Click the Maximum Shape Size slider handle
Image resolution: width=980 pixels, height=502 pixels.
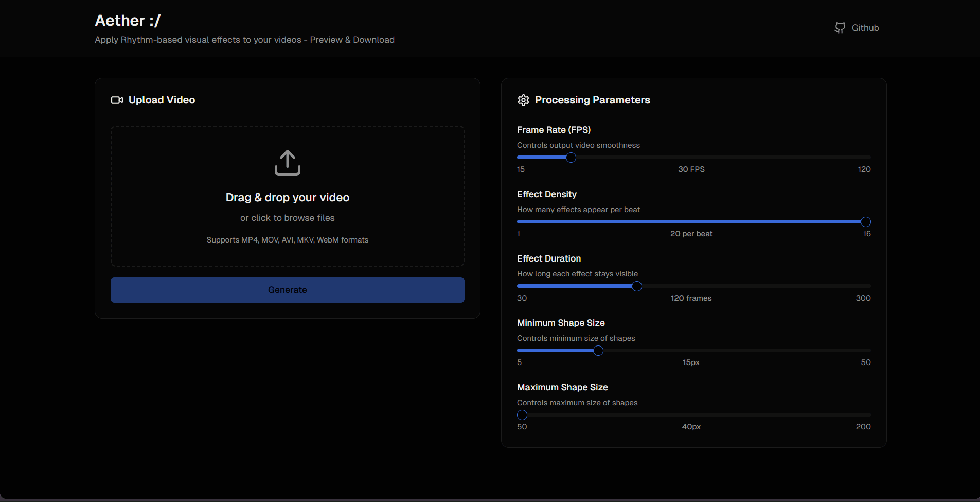click(522, 415)
